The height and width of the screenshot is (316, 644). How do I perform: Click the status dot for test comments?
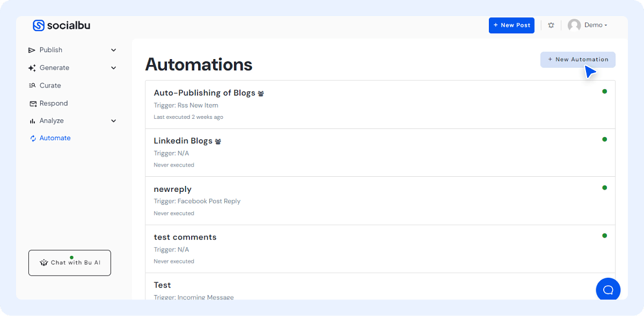(x=605, y=235)
